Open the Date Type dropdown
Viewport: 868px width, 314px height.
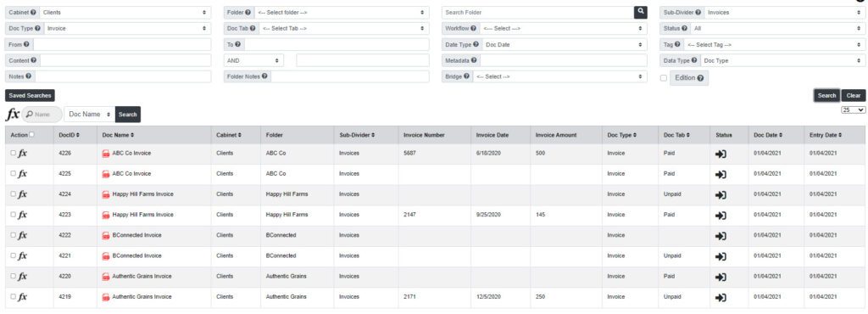[x=564, y=44]
